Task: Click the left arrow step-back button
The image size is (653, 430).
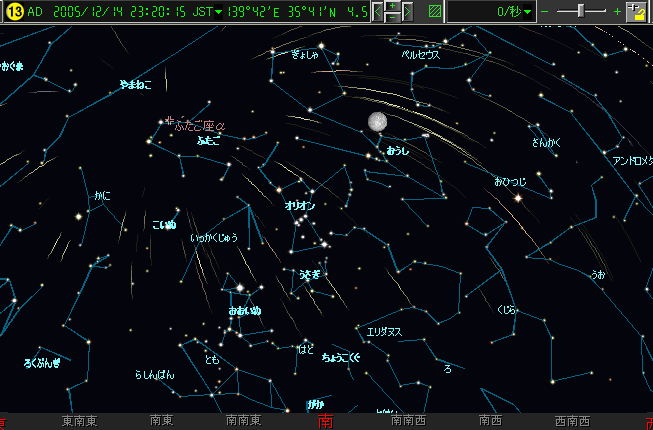Action: 378,12
